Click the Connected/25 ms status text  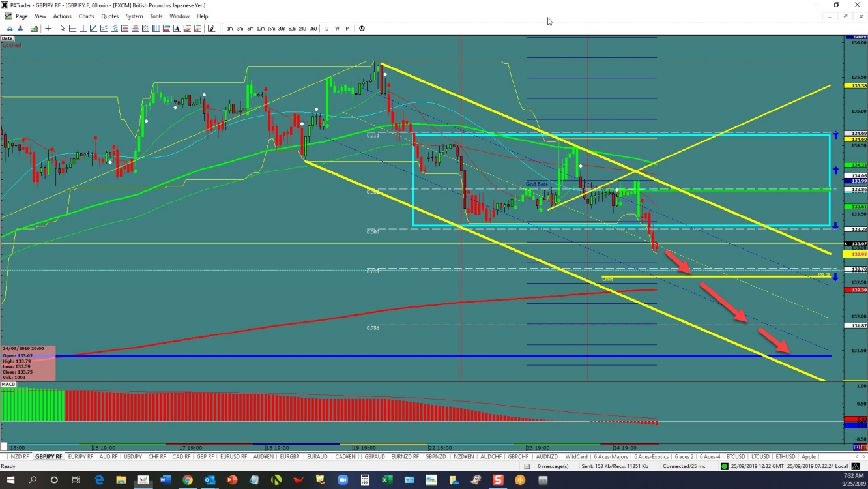point(684,466)
